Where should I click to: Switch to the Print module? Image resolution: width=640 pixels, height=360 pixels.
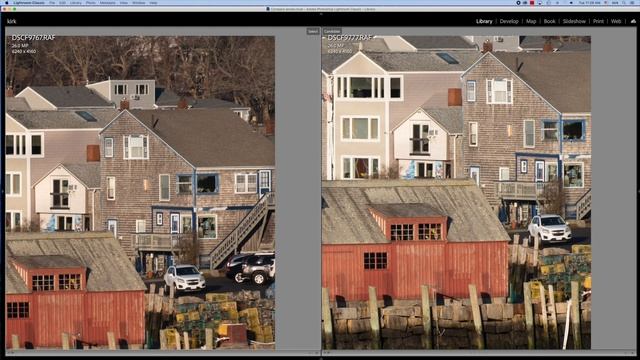tap(598, 21)
